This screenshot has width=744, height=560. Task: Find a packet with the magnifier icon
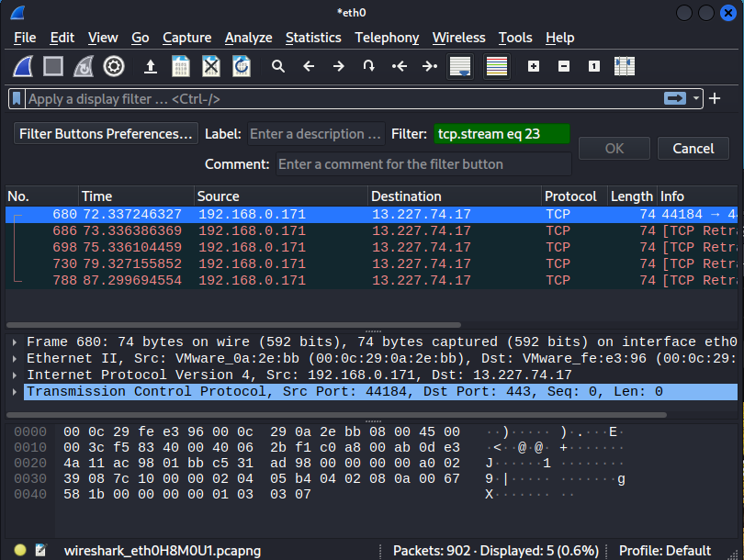278,66
